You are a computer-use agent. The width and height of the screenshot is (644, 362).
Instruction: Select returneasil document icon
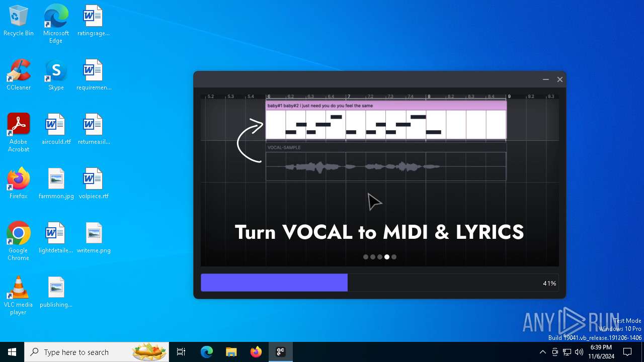[x=93, y=130]
